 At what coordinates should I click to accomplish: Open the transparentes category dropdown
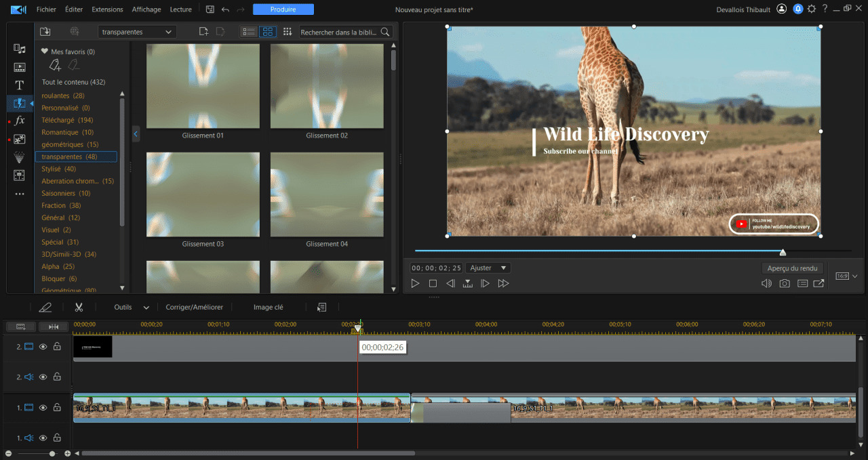pyautogui.click(x=137, y=32)
